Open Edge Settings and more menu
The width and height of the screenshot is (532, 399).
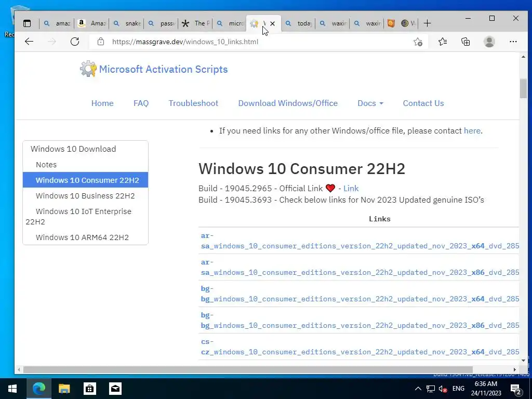[x=513, y=42]
